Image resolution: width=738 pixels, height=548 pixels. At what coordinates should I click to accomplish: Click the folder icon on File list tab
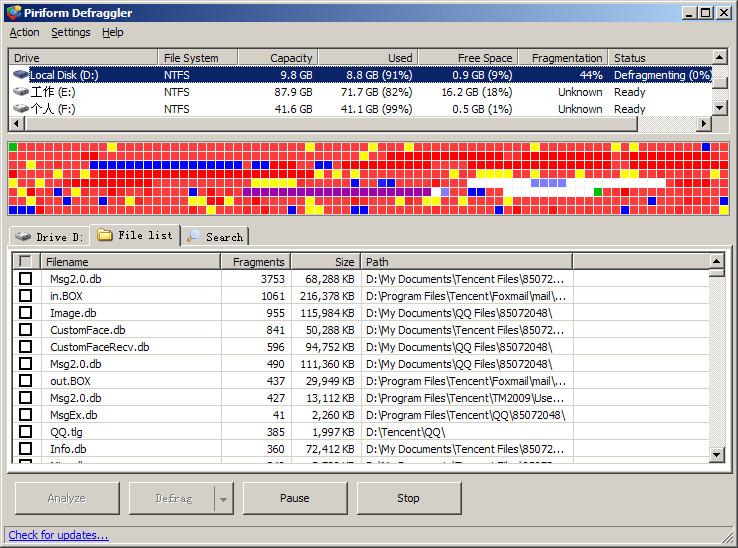click(x=104, y=236)
